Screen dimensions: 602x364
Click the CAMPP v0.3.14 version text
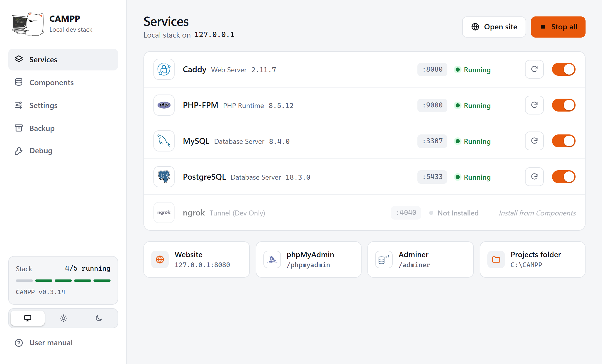(41, 292)
